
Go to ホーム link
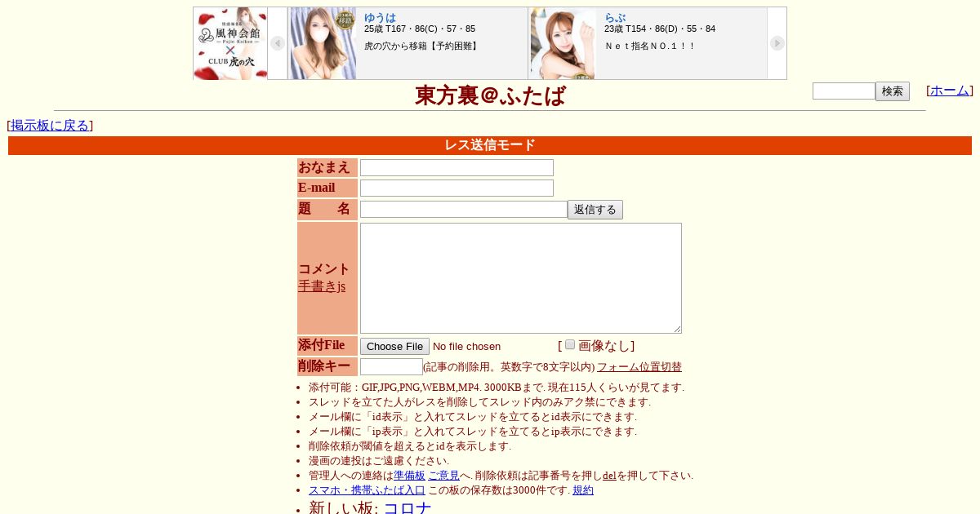pos(950,91)
